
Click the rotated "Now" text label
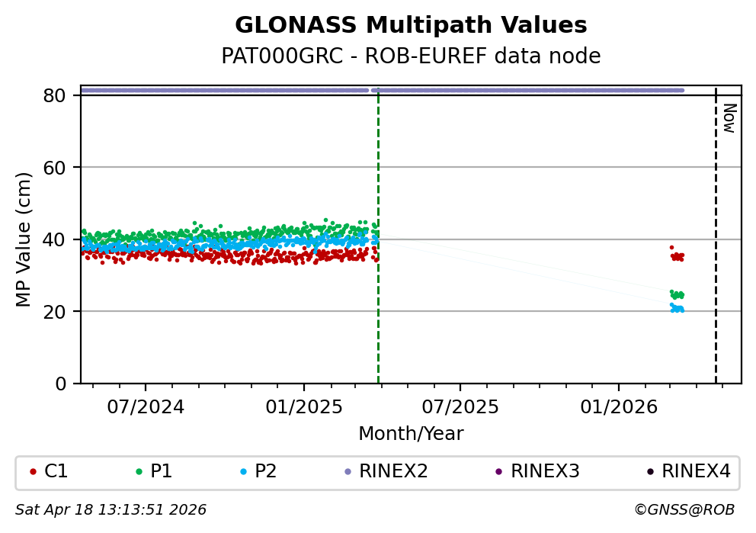click(729, 118)
